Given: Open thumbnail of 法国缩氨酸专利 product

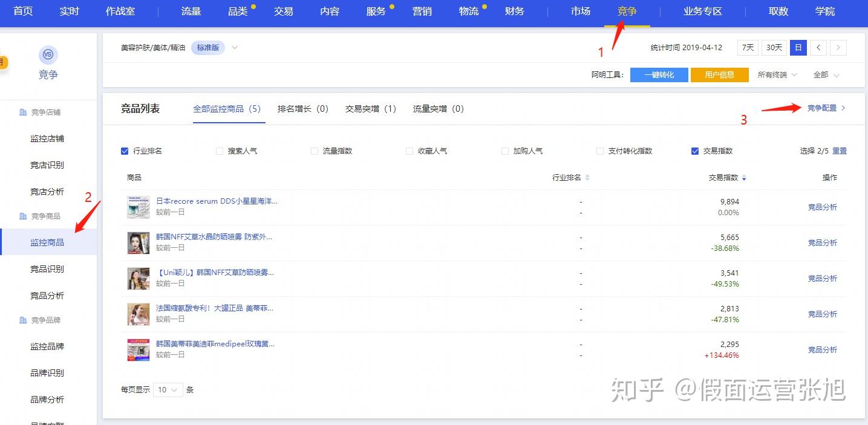Looking at the screenshot, I should click(x=139, y=314).
